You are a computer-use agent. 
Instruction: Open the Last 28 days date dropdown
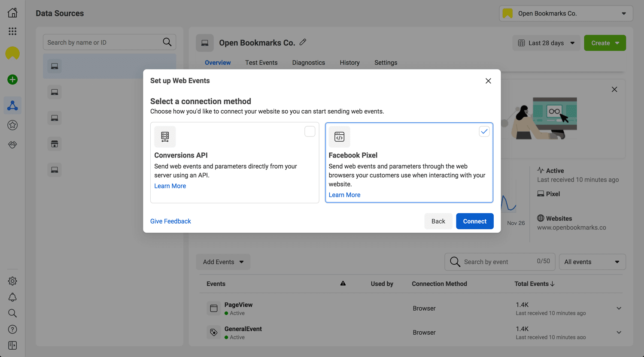click(x=546, y=43)
